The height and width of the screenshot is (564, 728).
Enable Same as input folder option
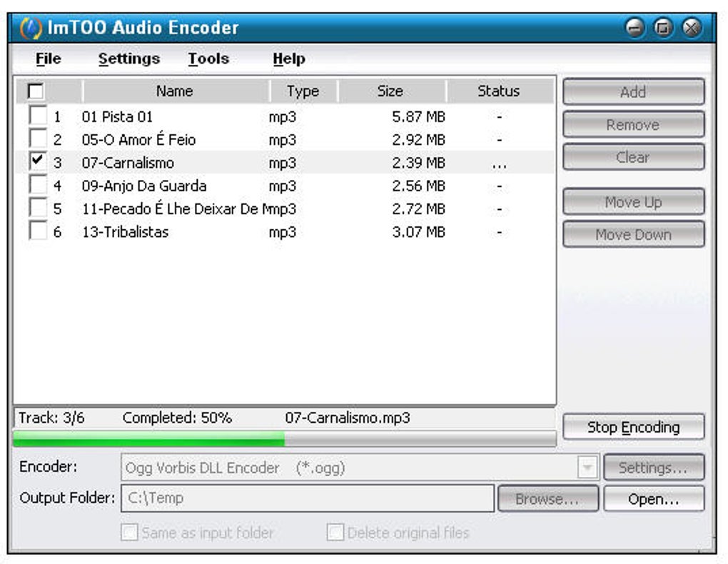pos(129,533)
